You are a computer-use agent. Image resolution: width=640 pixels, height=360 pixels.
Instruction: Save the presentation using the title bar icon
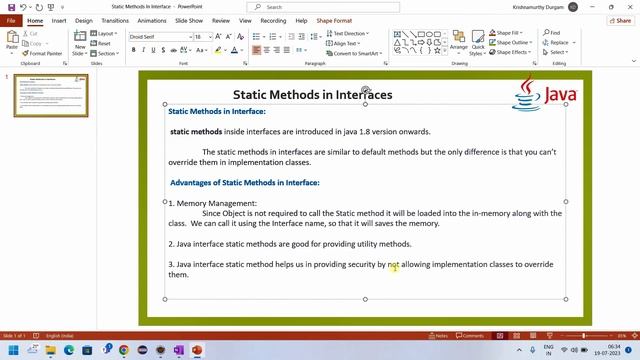[x=11, y=7]
